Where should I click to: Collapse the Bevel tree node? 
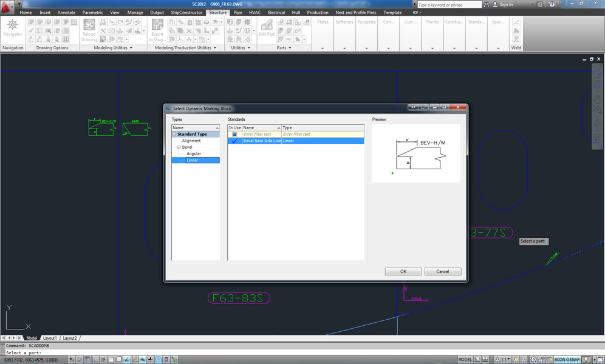[179, 147]
